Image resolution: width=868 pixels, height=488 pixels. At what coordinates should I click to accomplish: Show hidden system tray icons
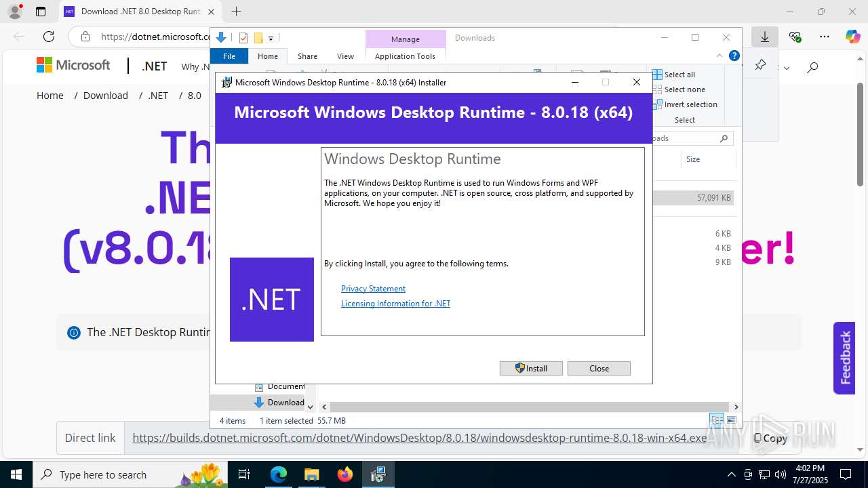click(731, 474)
